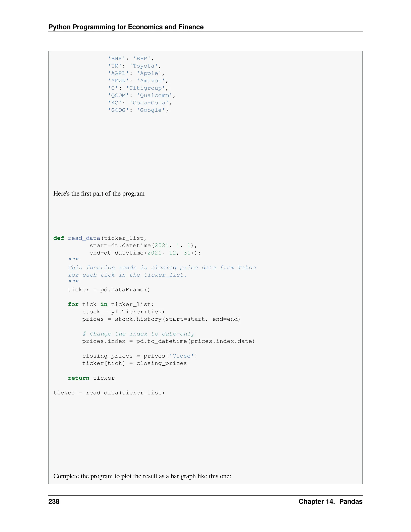Click docstring line 'This function reads in closing price data'

tap(162, 267)
